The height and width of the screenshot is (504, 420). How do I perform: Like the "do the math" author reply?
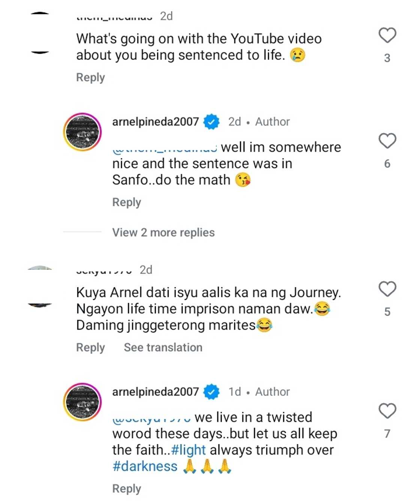click(x=387, y=141)
